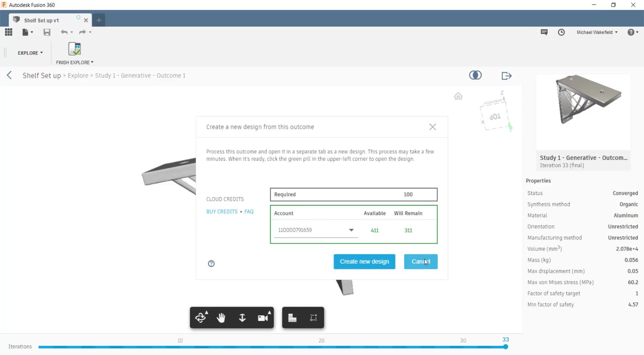644x355 pixels.
Task: Click the '2.078e+4' volume value
Action: [x=627, y=249]
